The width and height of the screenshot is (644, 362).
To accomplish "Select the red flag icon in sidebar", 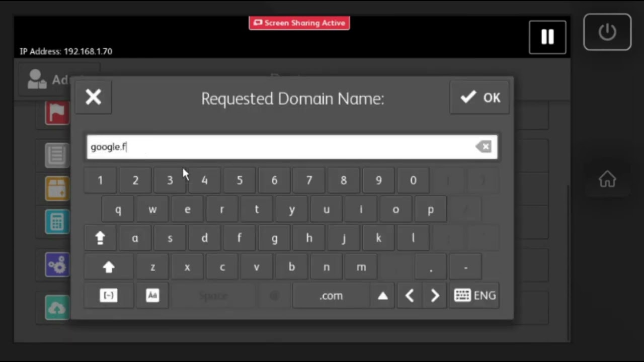I will point(57,113).
